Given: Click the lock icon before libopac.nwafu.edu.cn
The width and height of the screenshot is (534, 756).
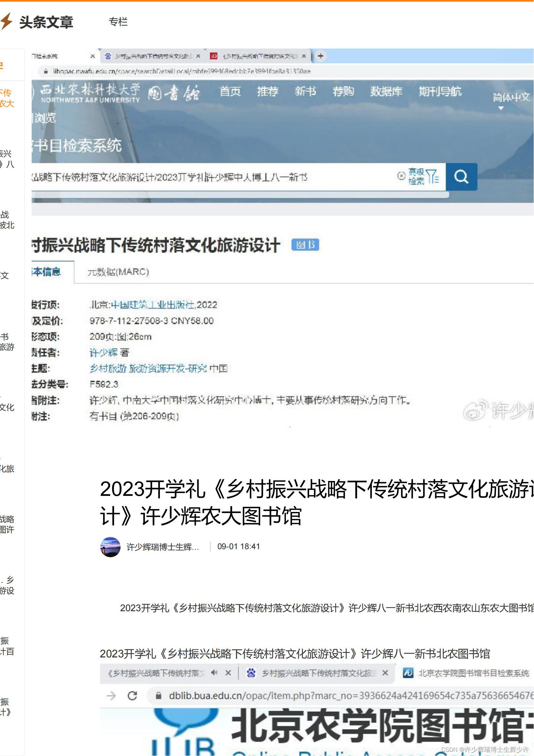Looking at the screenshot, I should 46,71.
